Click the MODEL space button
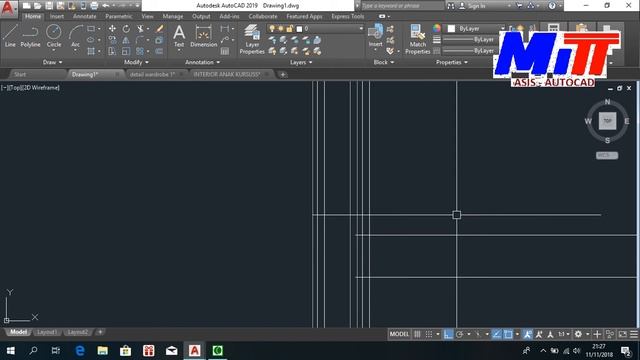The height and width of the screenshot is (360, 640). 399,334
